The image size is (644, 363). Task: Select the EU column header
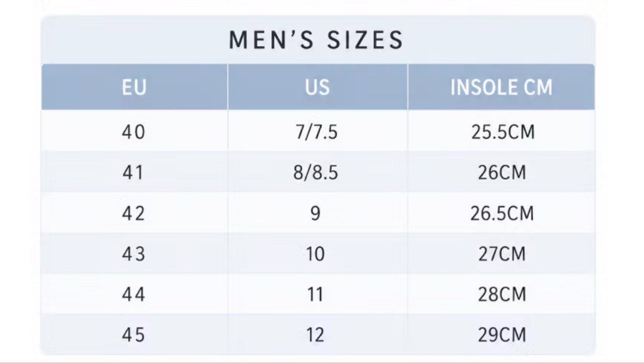[x=134, y=87]
